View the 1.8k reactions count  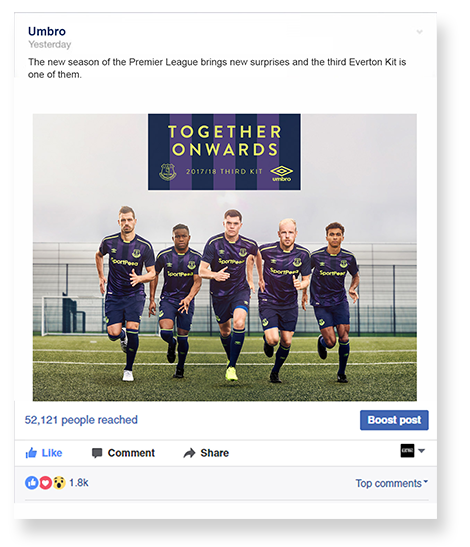coord(79,483)
